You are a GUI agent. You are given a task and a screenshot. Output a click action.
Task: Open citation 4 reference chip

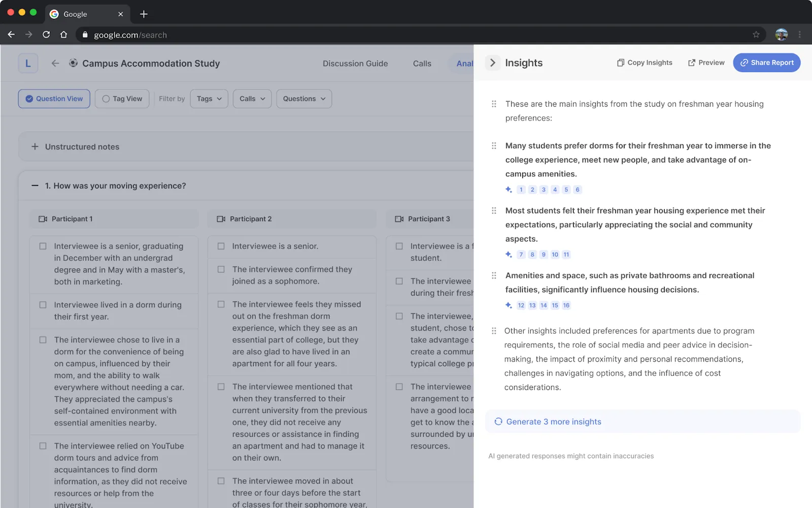[555, 189]
